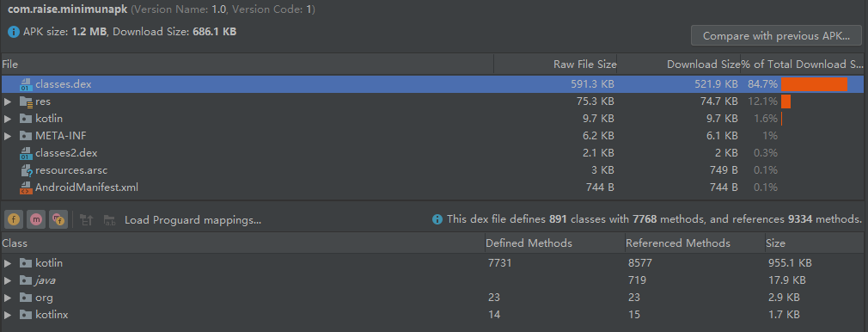
Task: Expand the kotlin package in class list
Action: click(x=7, y=262)
